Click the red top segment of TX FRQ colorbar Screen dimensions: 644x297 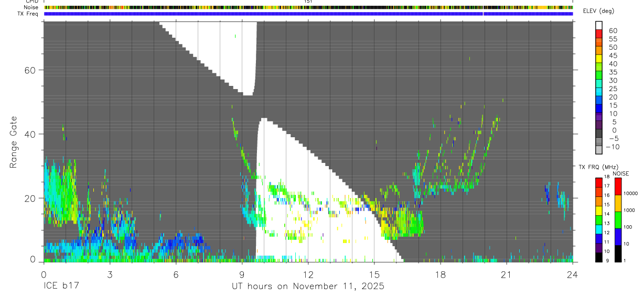point(599,181)
